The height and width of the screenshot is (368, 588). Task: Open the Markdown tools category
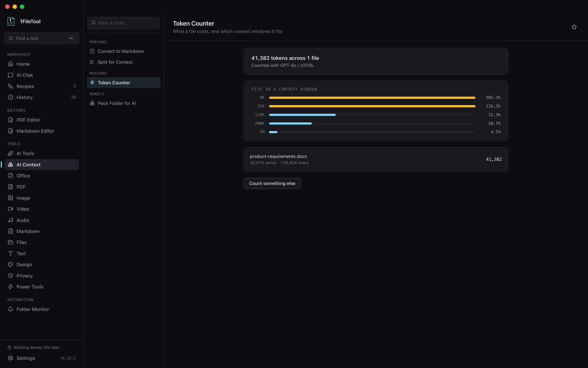click(42, 231)
